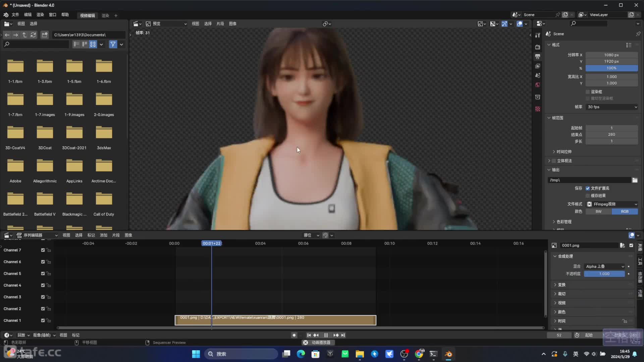644x362 pixels.
Task: Add a new workspace tab
Action: click(116, 15)
